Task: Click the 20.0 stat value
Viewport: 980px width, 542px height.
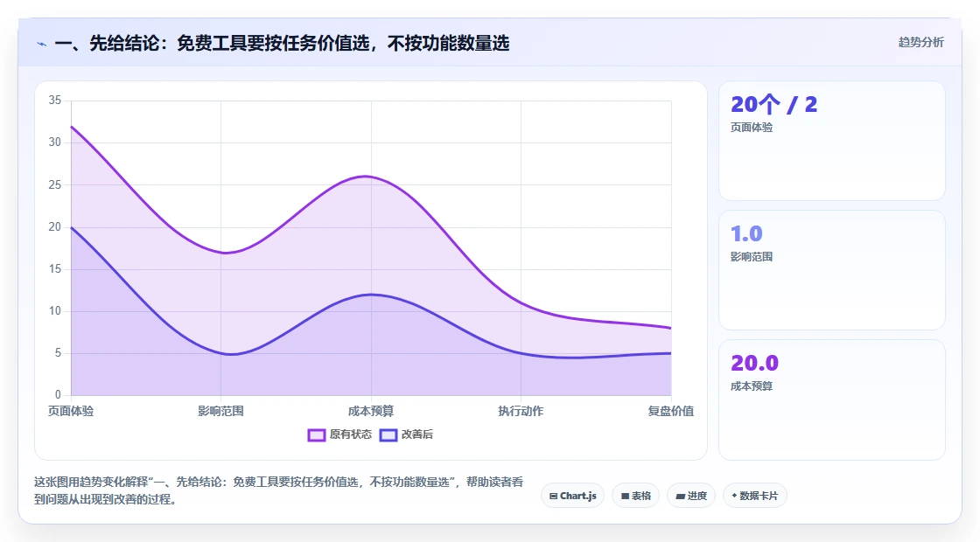Action: coord(754,363)
